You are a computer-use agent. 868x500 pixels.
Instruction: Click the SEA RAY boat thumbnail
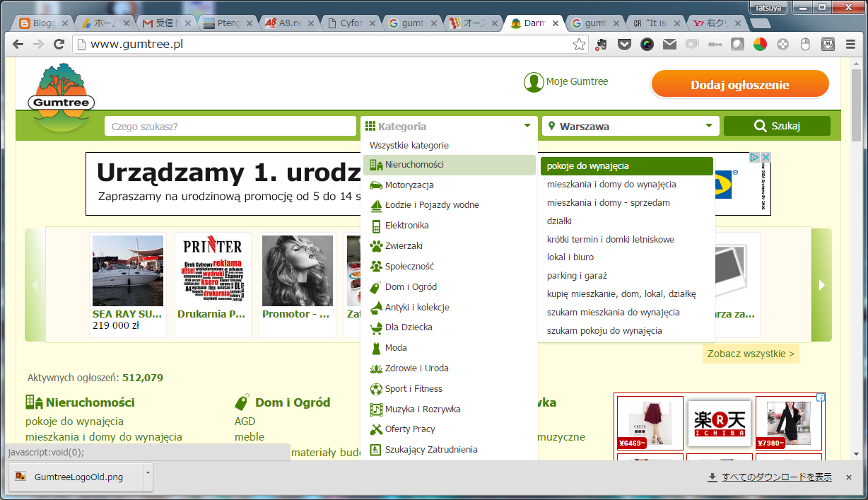coord(127,270)
